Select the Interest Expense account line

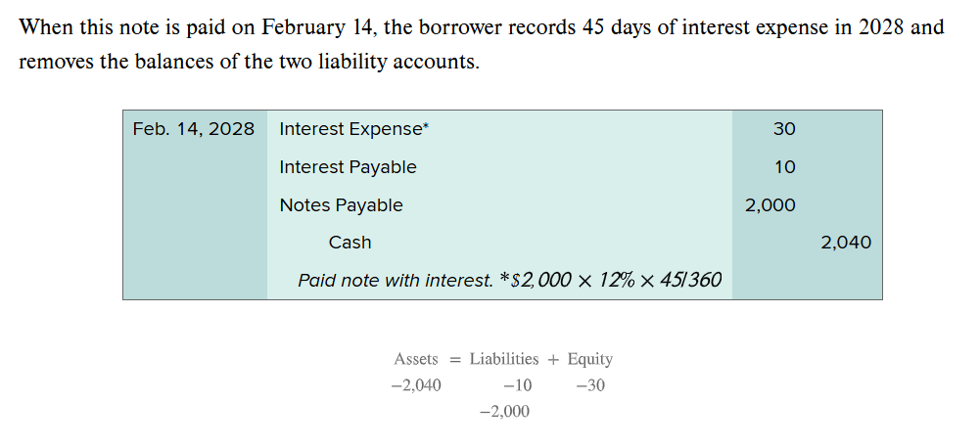pyautogui.click(x=353, y=129)
